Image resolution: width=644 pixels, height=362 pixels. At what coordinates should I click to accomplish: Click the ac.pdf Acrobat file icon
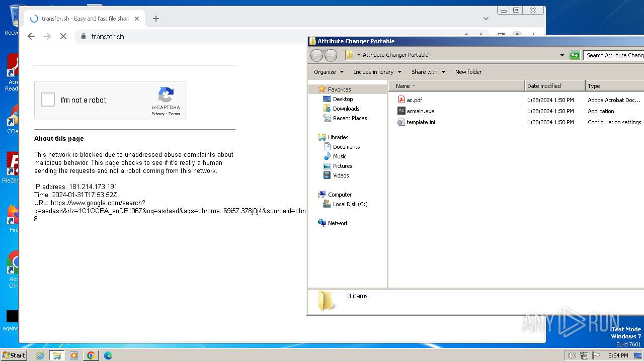[401, 100]
